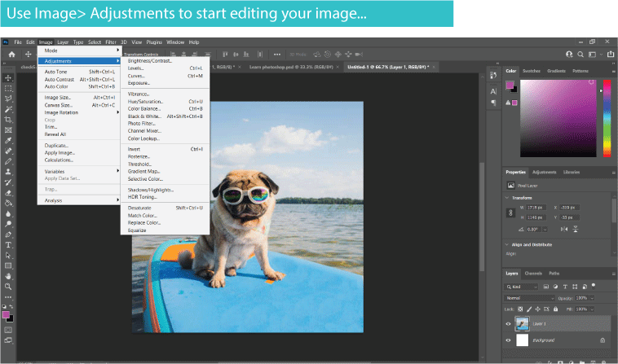
Task: Open the layer Opacity dropdown
Action: pyautogui.click(x=592, y=298)
